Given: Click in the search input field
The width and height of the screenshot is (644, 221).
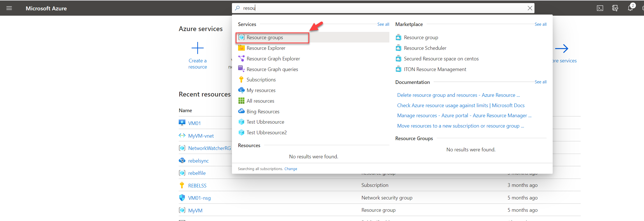Looking at the screenshot, I should pyautogui.click(x=384, y=8).
